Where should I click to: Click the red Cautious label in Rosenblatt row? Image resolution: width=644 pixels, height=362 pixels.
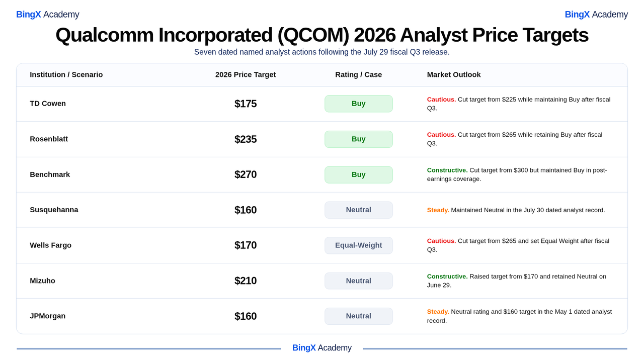[441, 135]
